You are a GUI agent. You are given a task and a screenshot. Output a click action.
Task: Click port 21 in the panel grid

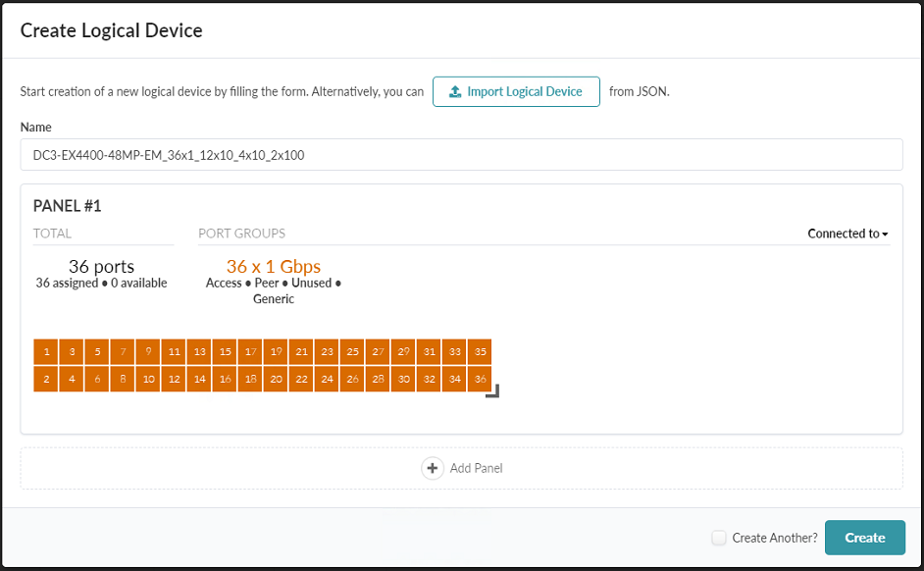[301, 352]
